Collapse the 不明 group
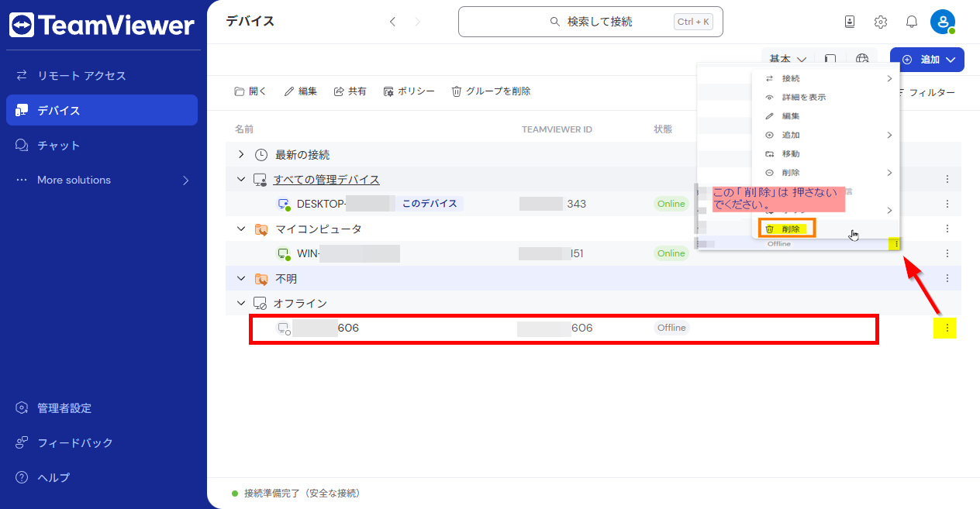980x509 pixels. click(241, 279)
